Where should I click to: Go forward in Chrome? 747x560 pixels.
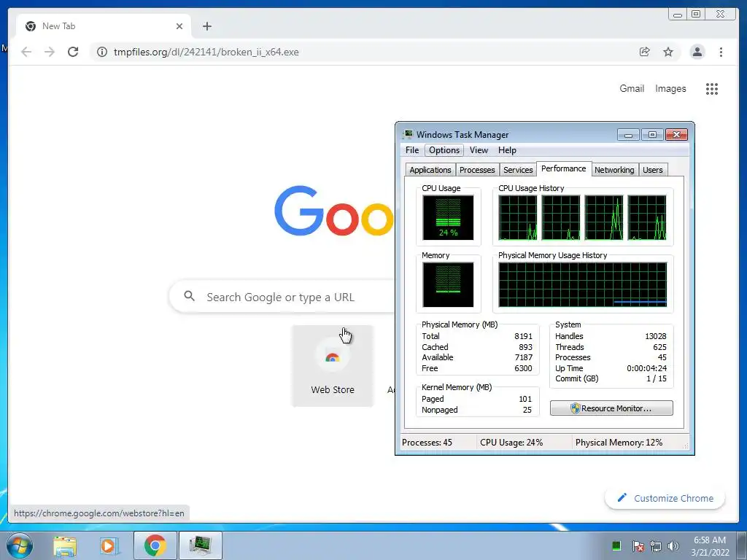pos(50,52)
